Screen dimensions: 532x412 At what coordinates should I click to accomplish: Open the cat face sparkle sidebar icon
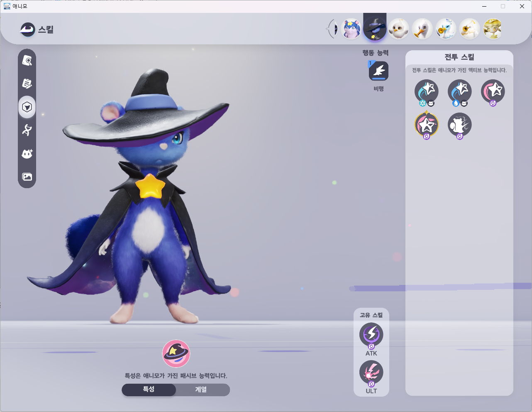click(27, 154)
